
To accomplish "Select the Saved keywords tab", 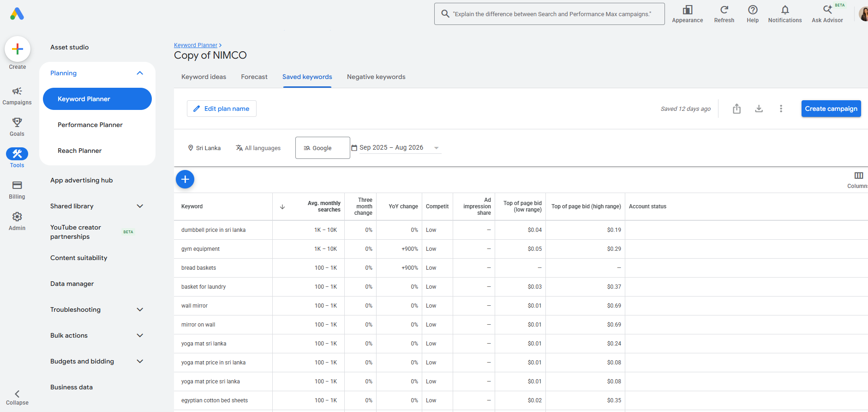I will pyautogui.click(x=307, y=77).
